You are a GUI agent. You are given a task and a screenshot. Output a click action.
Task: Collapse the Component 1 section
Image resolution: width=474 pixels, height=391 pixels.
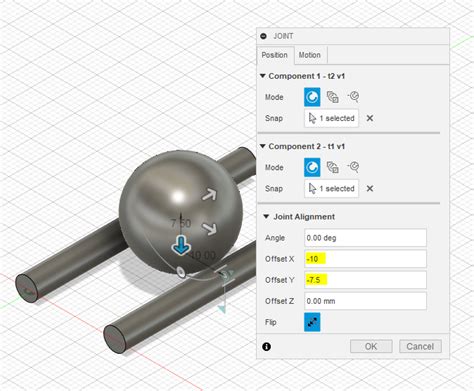coord(263,76)
